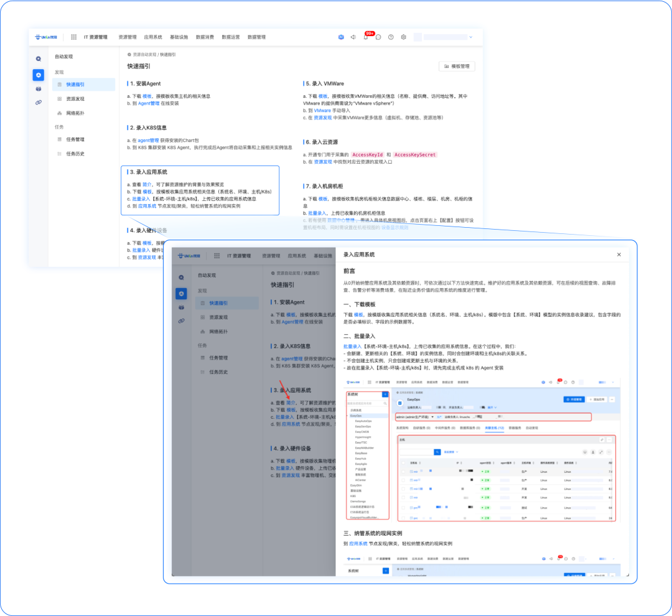Select 任务管理 in upper sidebar
The width and height of the screenshot is (672, 616).
83,139
